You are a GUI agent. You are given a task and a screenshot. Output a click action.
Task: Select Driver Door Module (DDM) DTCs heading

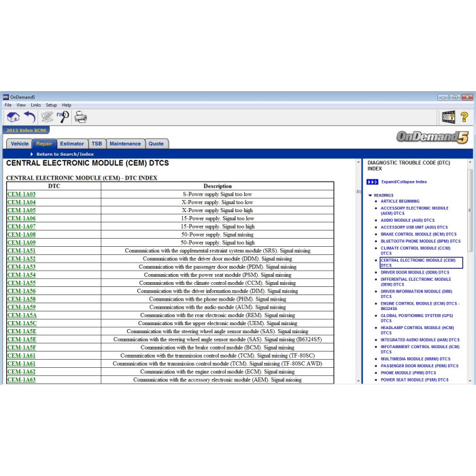tap(415, 273)
